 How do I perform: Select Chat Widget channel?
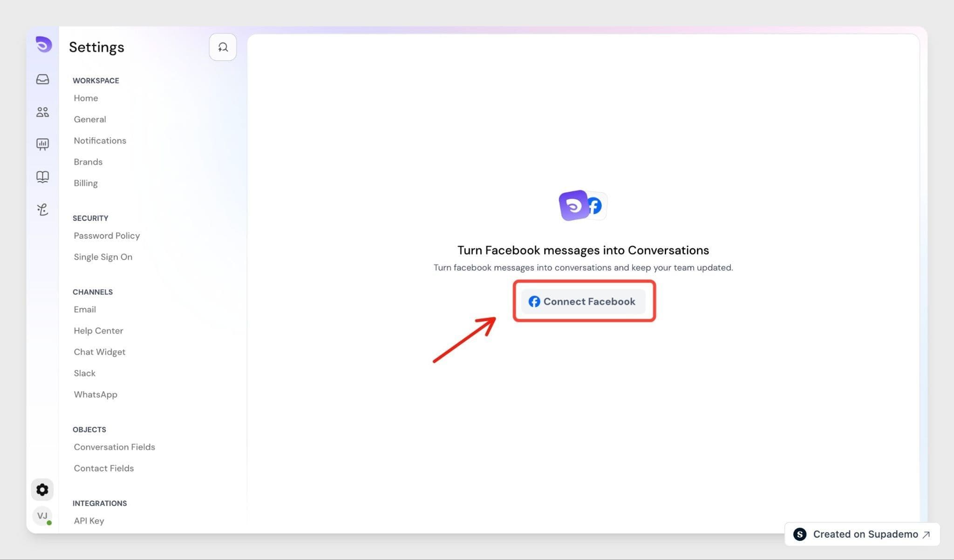(x=99, y=352)
